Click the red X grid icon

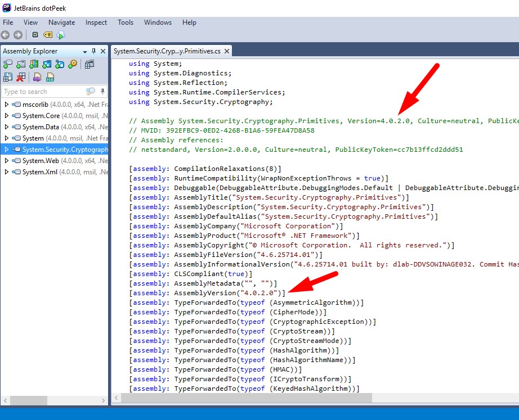[21, 77]
